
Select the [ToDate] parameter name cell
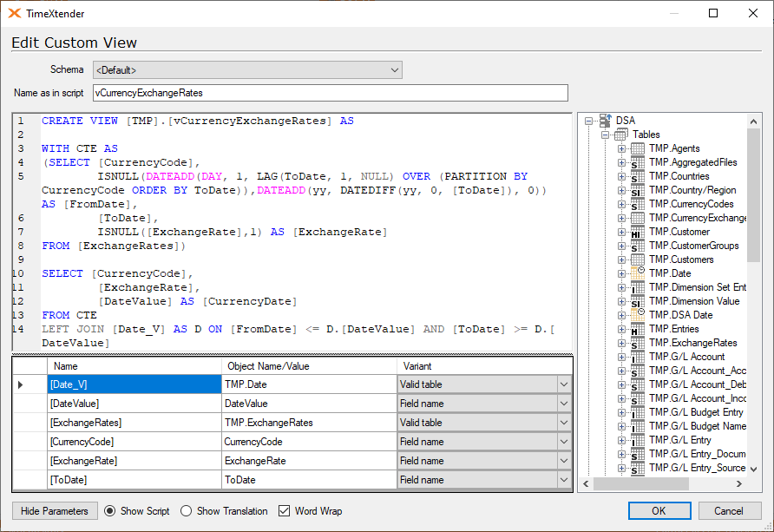(x=134, y=480)
